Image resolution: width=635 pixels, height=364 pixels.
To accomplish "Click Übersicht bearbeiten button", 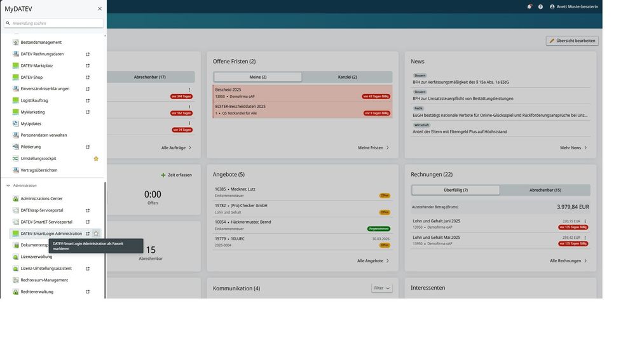I will 572,41.
